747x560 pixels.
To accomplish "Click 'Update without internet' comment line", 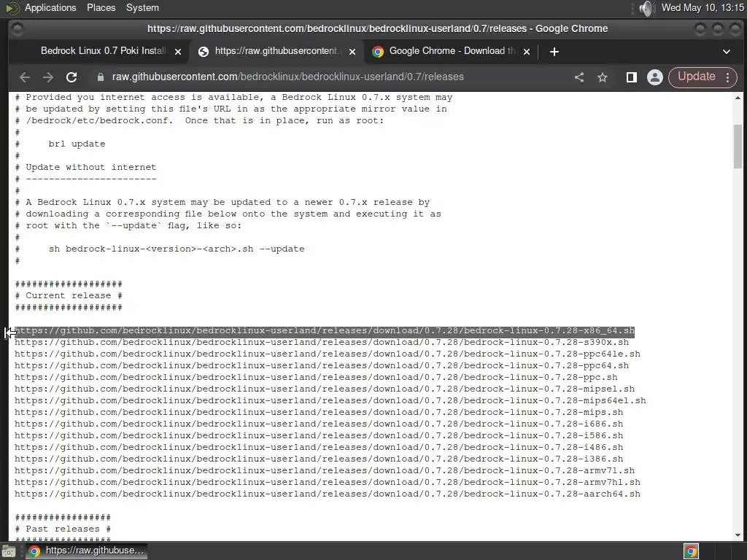I will pos(85,167).
